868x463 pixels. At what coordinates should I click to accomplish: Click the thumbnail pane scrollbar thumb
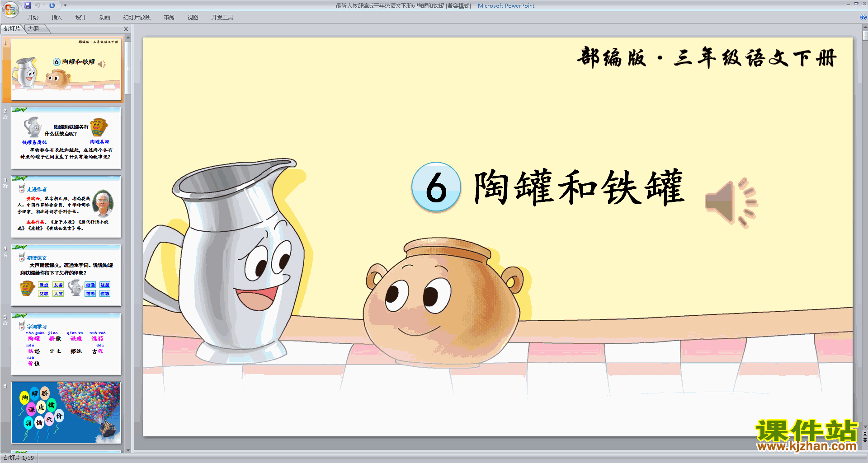click(128, 68)
